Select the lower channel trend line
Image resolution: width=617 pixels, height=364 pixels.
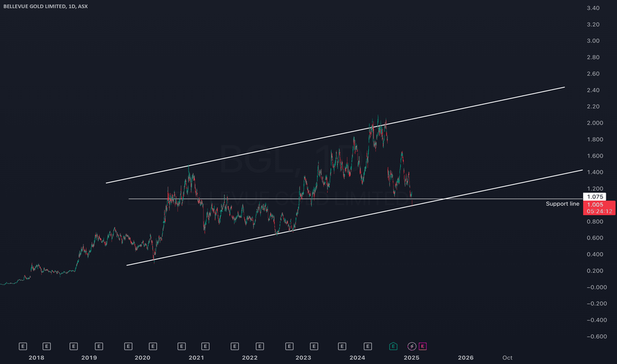click(354, 218)
